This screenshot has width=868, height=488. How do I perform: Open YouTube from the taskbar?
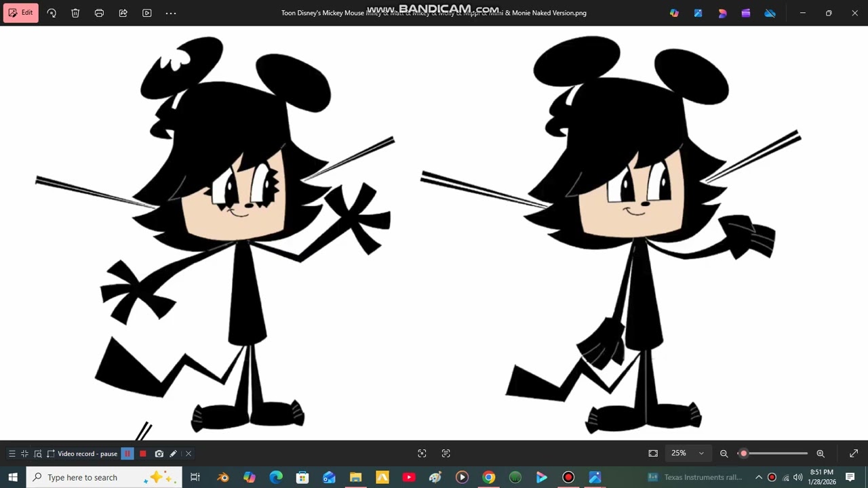click(x=409, y=477)
